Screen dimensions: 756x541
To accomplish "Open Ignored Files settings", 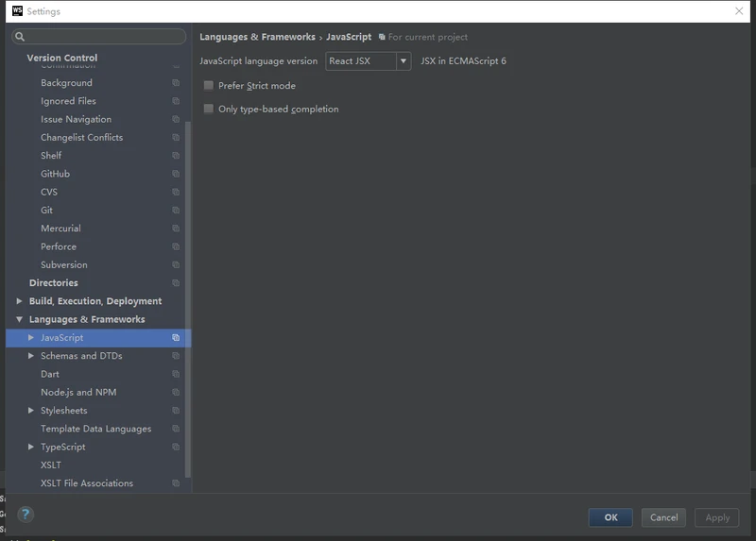I will [x=68, y=101].
